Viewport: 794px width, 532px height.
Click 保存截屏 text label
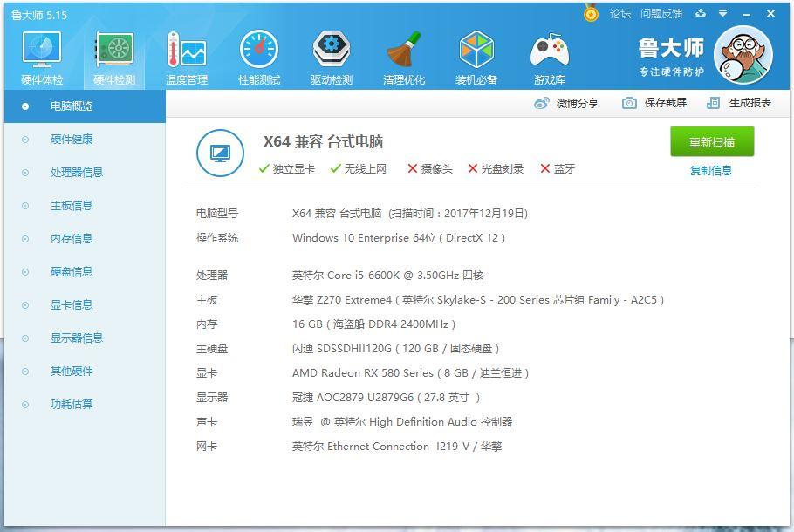click(x=666, y=103)
